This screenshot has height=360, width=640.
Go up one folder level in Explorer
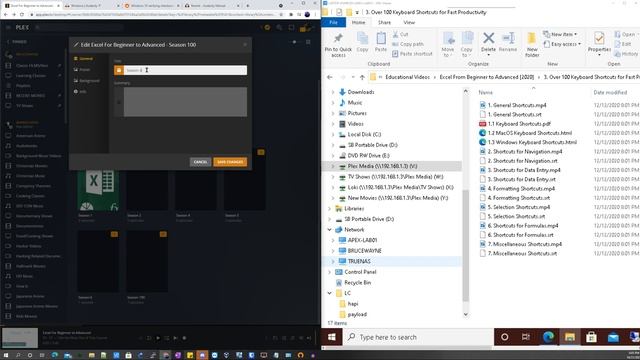pyautogui.click(x=362, y=77)
